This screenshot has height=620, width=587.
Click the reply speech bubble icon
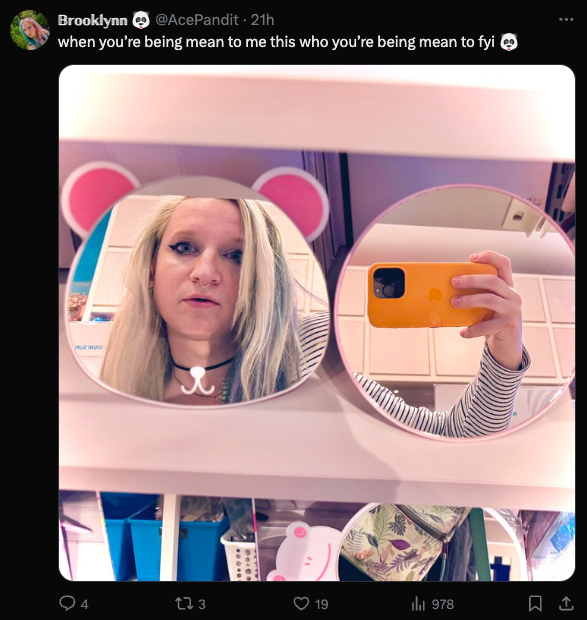click(x=67, y=603)
